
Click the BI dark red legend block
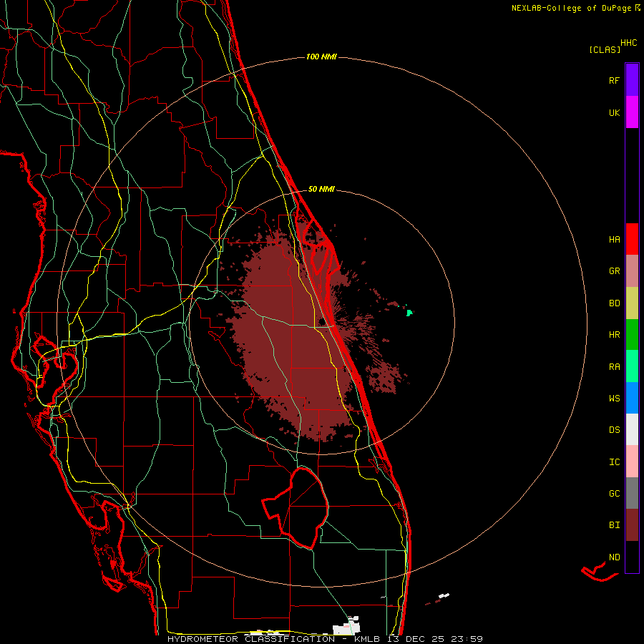point(632,525)
